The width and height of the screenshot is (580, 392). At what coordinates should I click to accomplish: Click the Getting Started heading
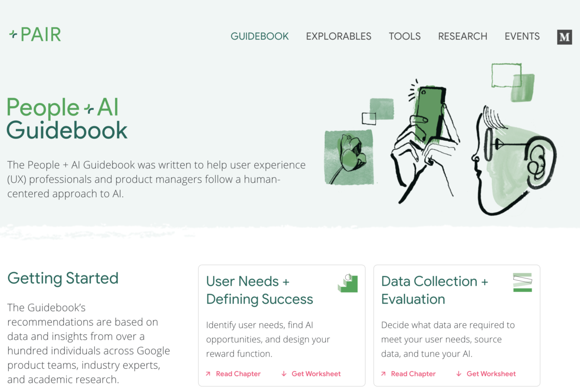point(63,278)
